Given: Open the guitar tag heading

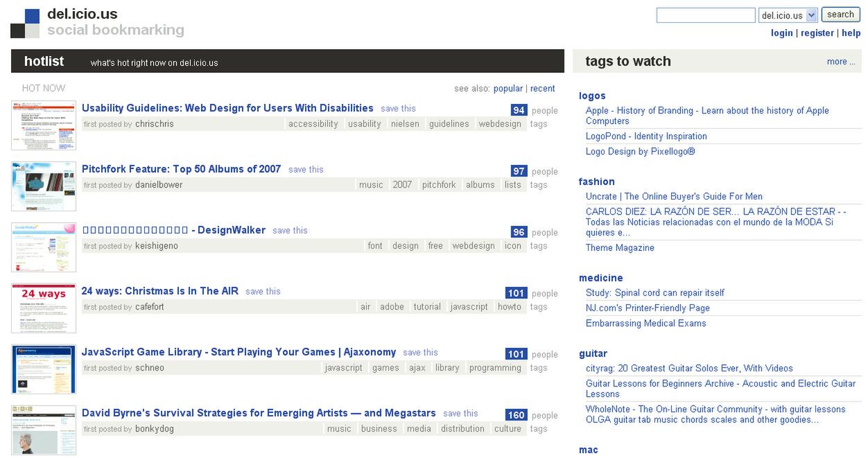Looking at the screenshot, I should pyautogui.click(x=593, y=353).
